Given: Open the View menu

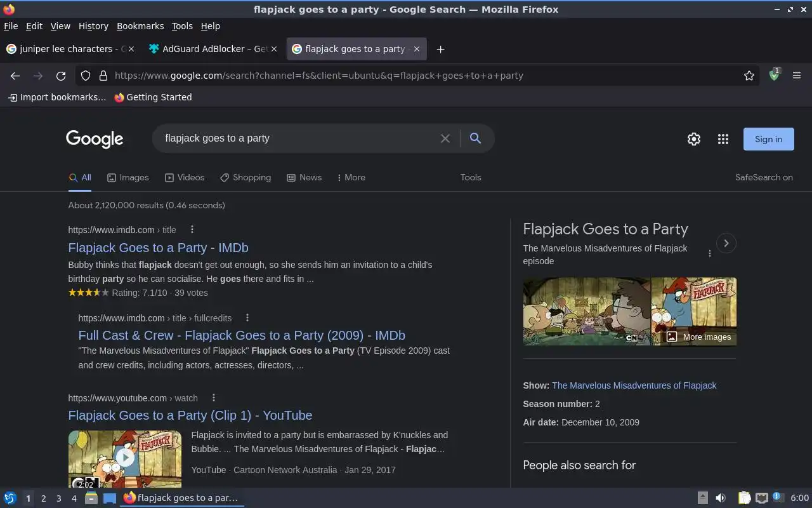Looking at the screenshot, I should point(60,26).
